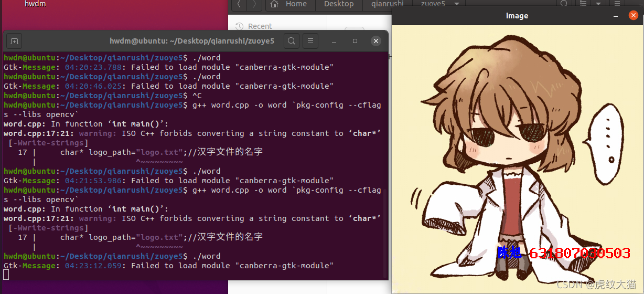Open the Recent clock icon in the sidebar
Viewport: 644px width, 294px height.
tap(240, 26)
